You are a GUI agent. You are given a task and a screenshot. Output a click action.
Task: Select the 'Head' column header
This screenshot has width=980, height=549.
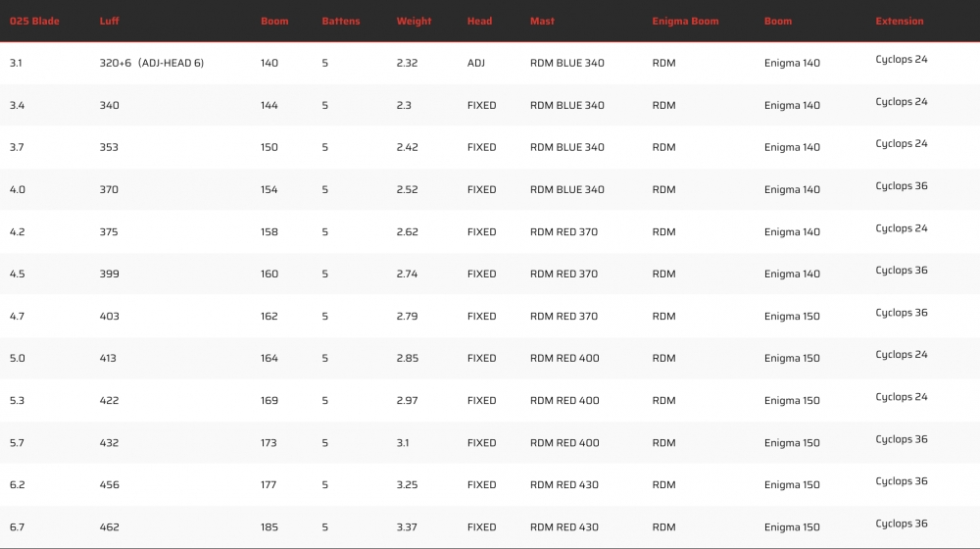pyautogui.click(x=479, y=21)
